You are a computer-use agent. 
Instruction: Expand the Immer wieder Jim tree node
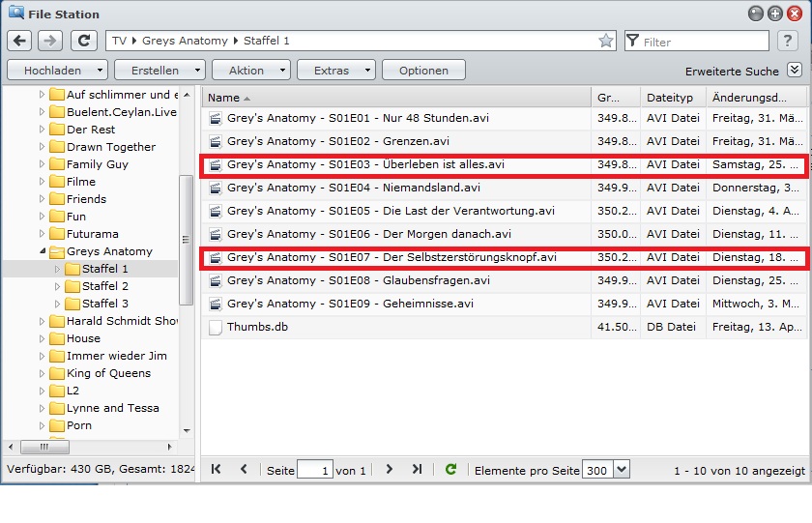tap(42, 356)
